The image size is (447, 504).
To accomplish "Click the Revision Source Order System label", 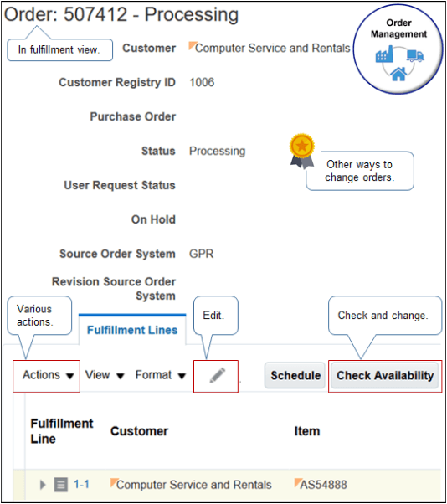I will click(x=114, y=289).
